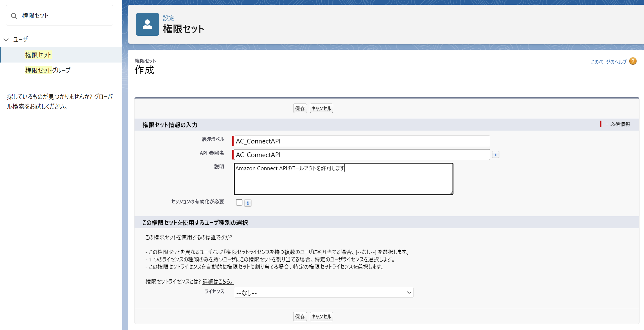
Task: Click the 作成 page title text
Action: click(144, 70)
